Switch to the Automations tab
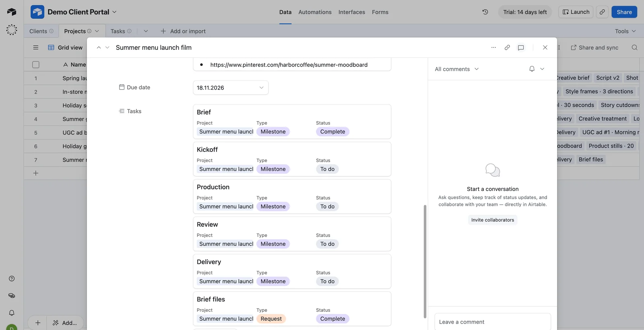Screen dimensions: 644x330 click(315, 12)
